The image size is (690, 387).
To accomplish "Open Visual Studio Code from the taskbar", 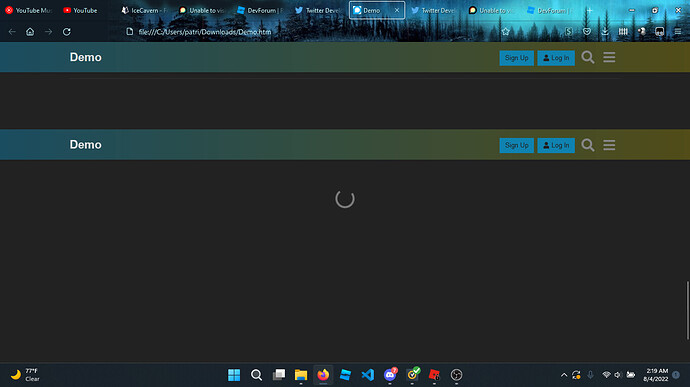I will [367, 375].
